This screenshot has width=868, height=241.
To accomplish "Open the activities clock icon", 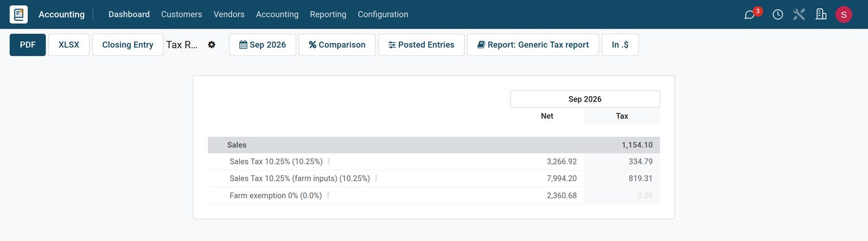I will coord(778,15).
